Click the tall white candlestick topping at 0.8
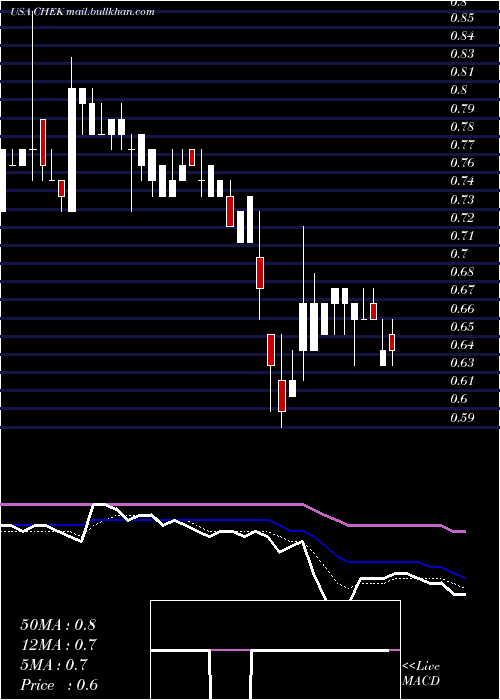500x700 pixels. 72,150
